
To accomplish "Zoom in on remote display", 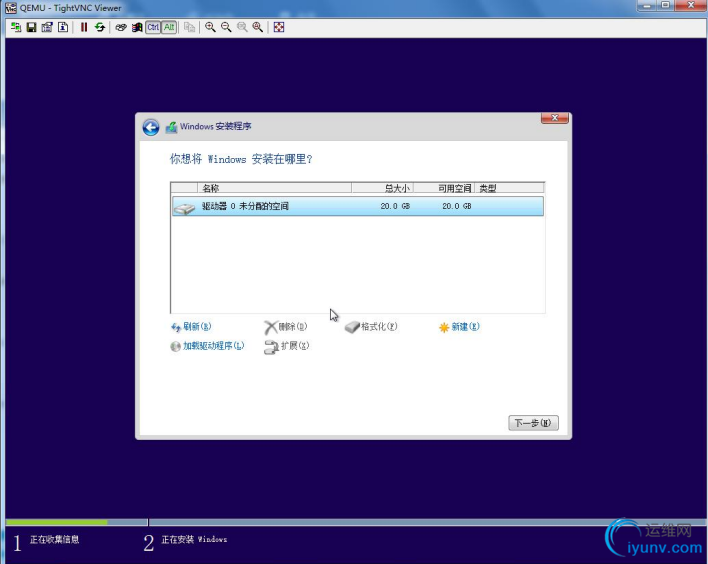I will (x=210, y=27).
